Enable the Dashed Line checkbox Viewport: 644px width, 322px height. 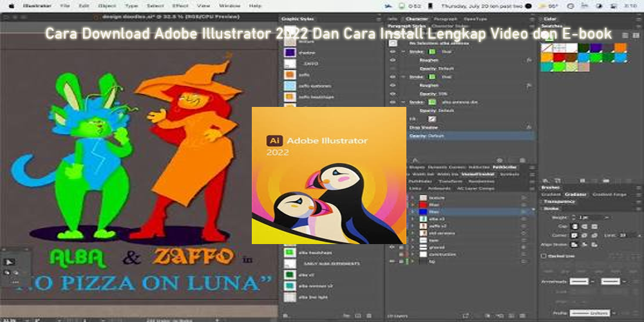(544, 256)
